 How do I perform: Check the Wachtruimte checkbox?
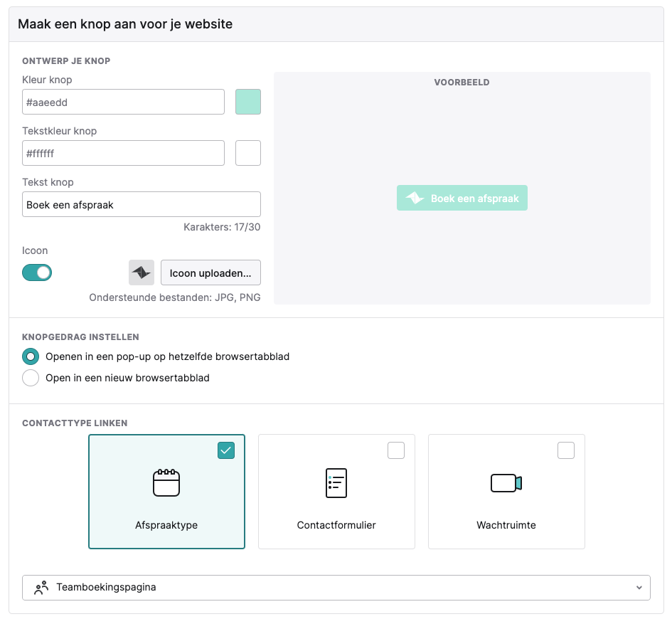coord(566,450)
